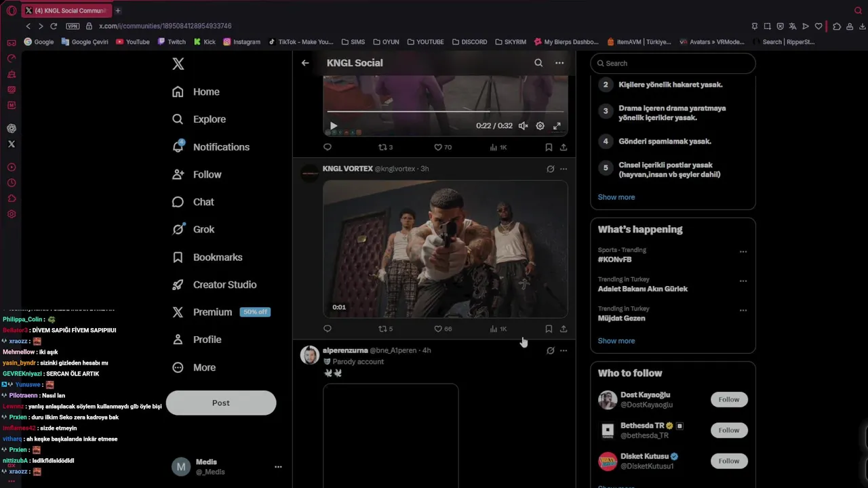Open a new browser tab
The height and width of the screenshot is (488, 868).
point(118,11)
